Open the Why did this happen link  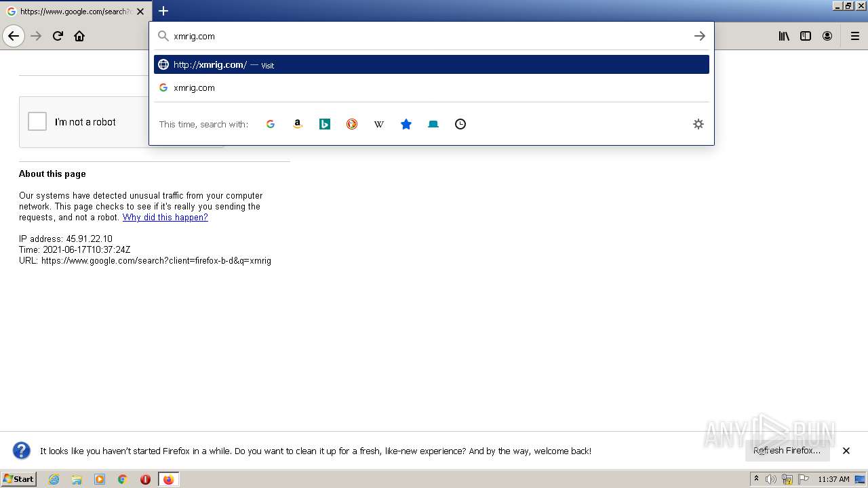(x=165, y=218)
